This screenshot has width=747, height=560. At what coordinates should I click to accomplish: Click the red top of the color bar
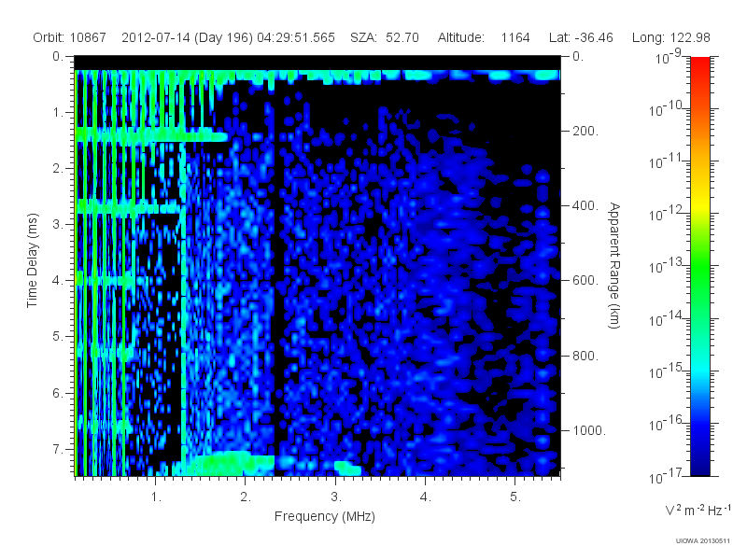pyautogui.click(x=699, y=64)
